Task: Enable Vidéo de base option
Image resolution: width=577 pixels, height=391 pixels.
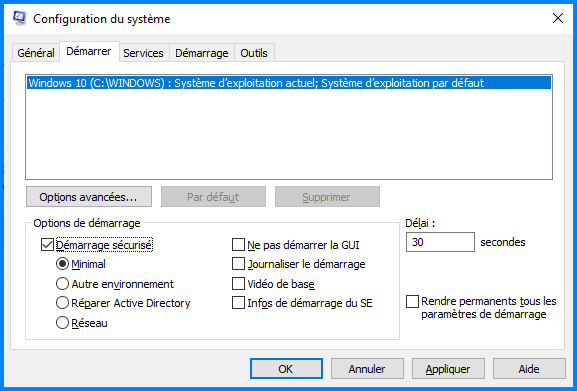Action: 238,284
